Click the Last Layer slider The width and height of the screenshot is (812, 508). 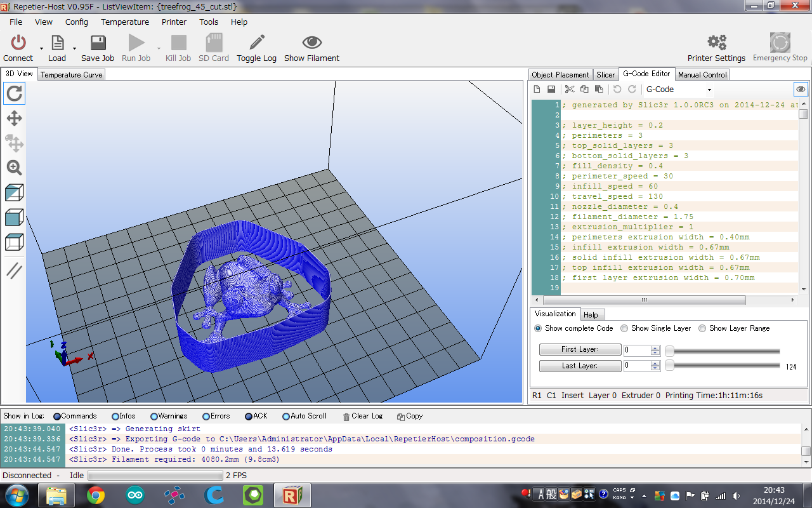click(x=723, y=366)
